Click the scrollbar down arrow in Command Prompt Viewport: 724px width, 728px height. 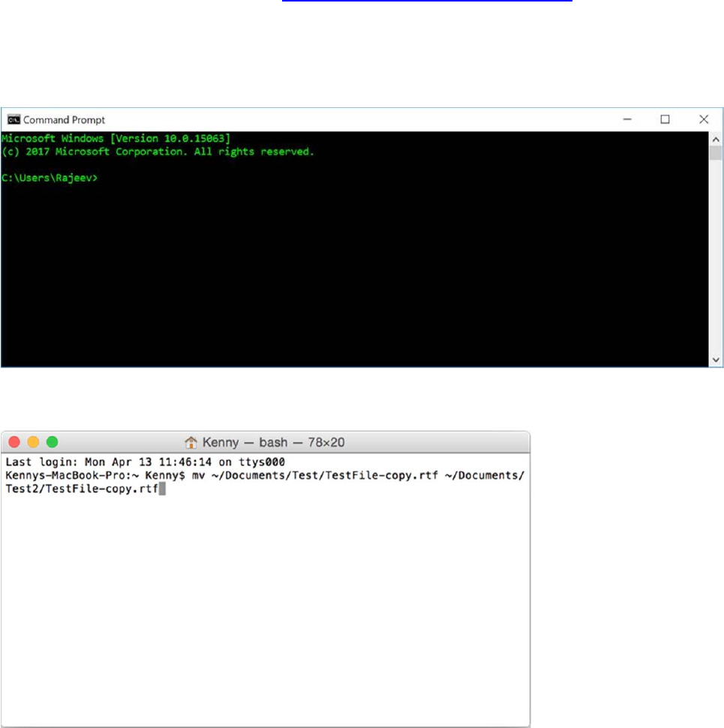[x=714, y=358]
